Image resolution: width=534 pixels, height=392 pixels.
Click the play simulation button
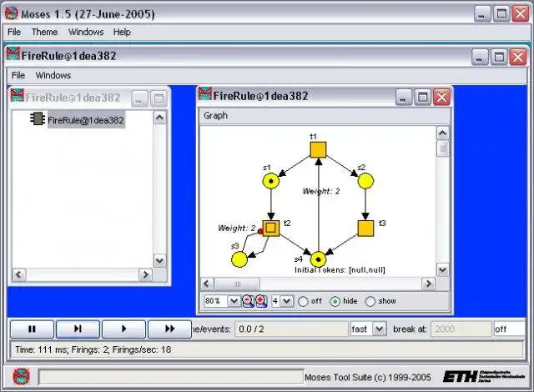point(124,329)
